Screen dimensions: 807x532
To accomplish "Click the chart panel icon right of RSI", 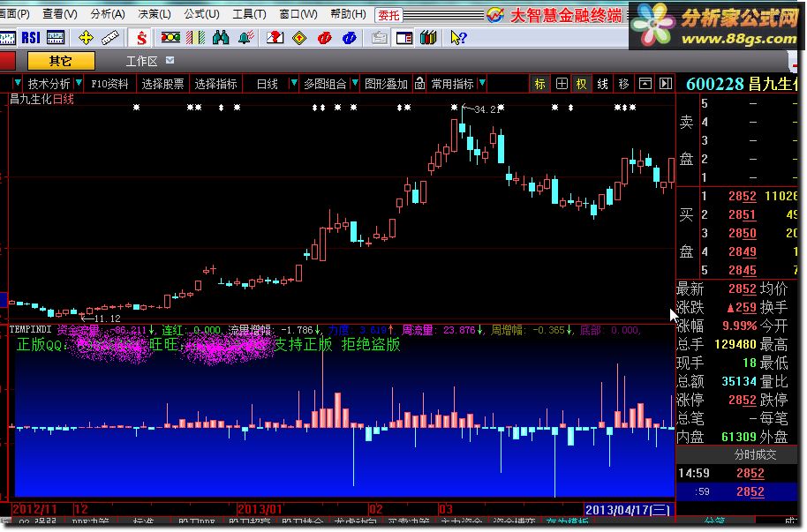I will point(56,38).
